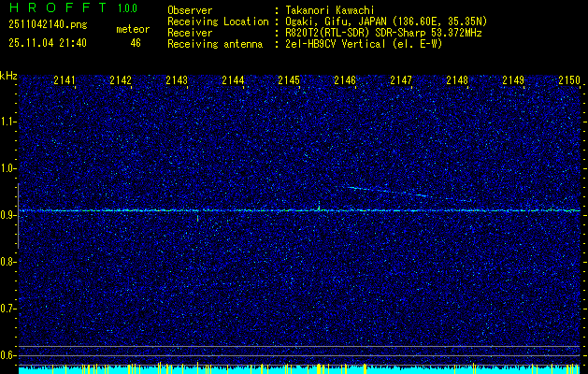Click the 2149 time marker
Image resolution: width=588 pixels, height=374 pixels.
[513, 79]
